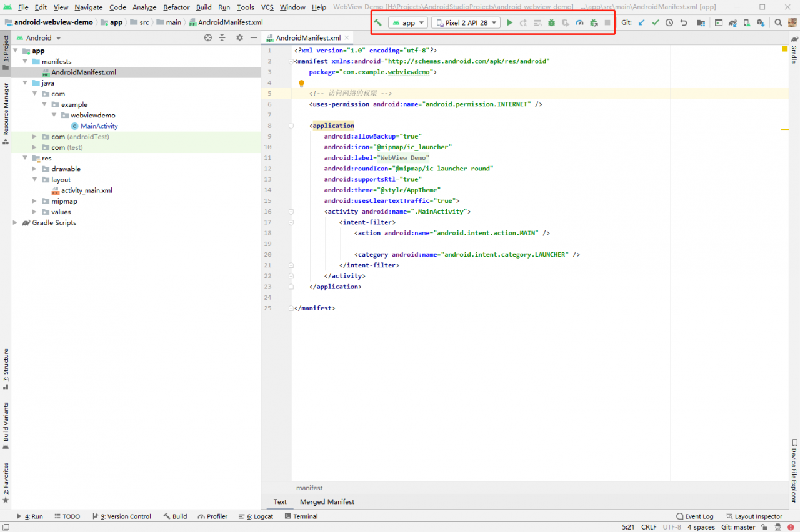The width and height of the screenshot is (800, 532).
Task: Open Project Structure icon in toolbar
Action: (x=701, y=22)
